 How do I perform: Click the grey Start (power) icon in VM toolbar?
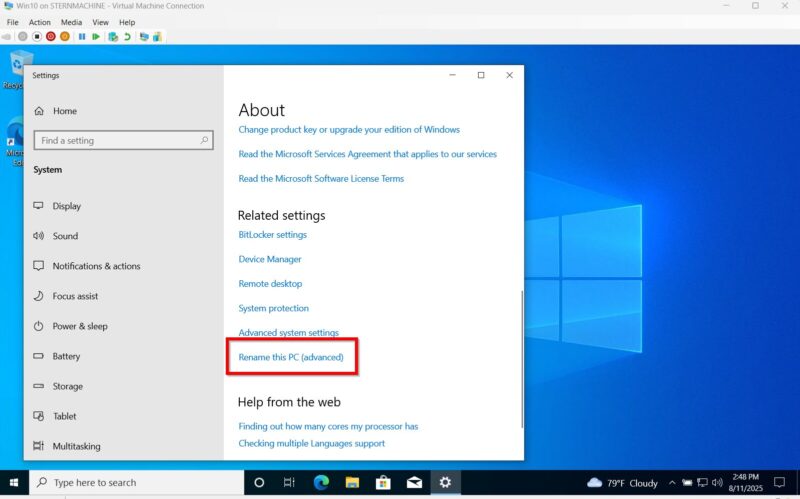22,37
